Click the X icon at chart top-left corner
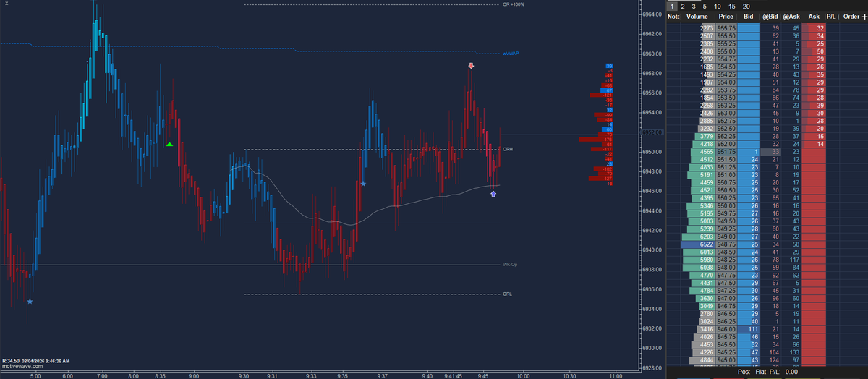The width and height of the screenshot is (868, 379). point(6,4)
